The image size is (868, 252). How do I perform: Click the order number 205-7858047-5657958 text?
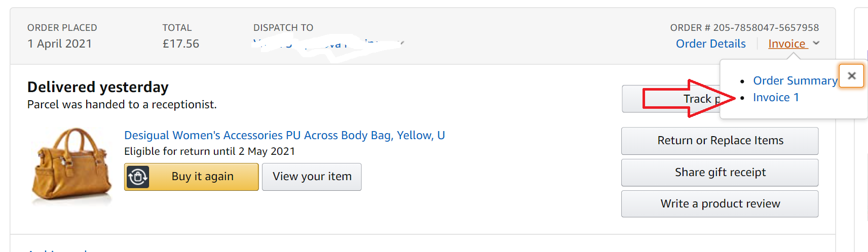[766, 28]
